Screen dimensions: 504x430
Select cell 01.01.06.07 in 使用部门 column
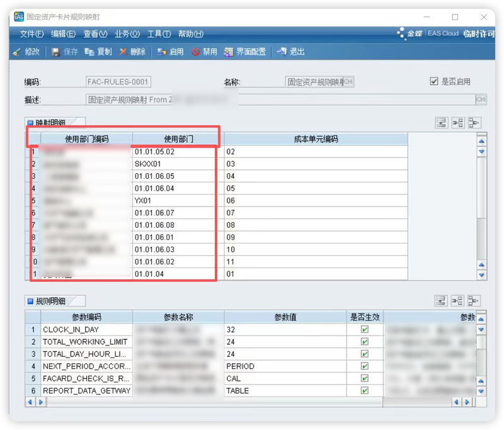pos(178,213)
